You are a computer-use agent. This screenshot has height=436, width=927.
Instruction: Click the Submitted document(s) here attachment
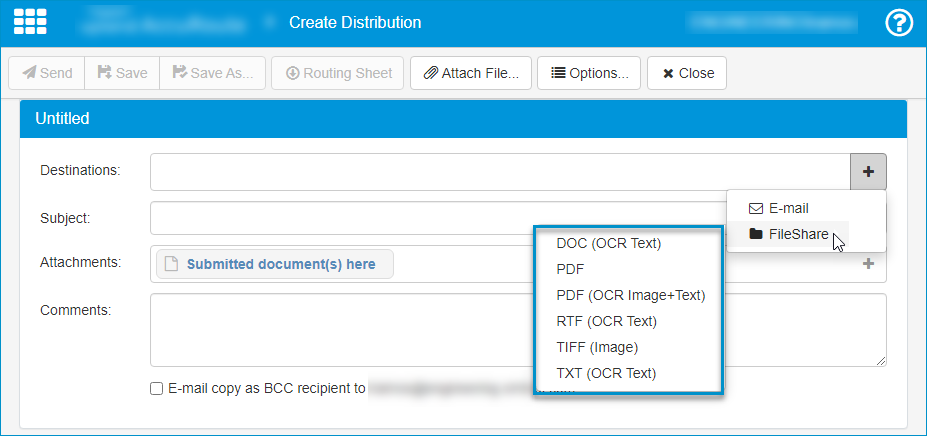(275, 264)
